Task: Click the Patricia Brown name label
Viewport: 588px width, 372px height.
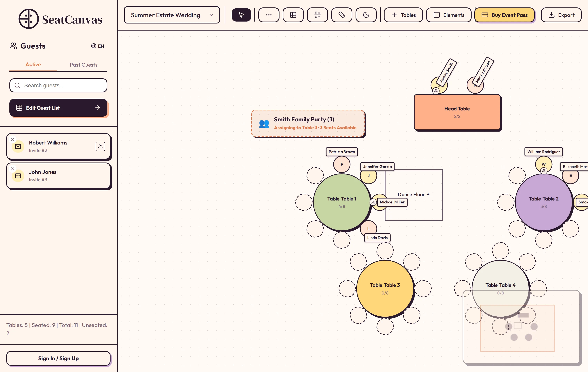Action: pos(342,152)
